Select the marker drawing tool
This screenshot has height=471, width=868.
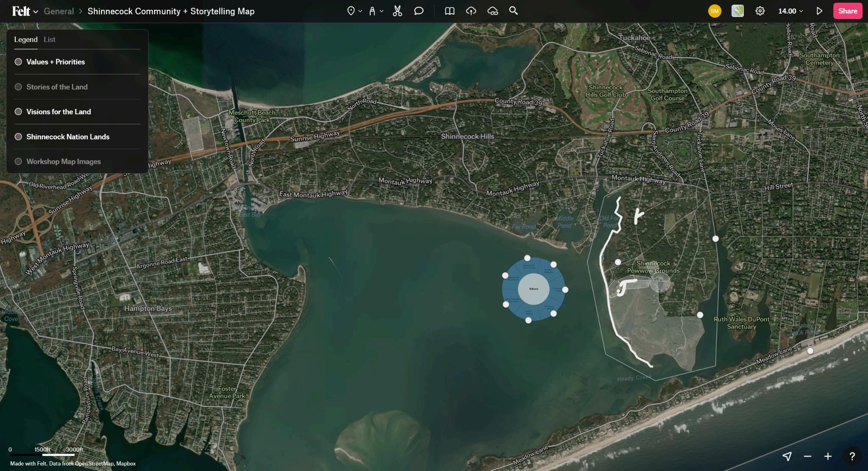(x=372, y=11)
